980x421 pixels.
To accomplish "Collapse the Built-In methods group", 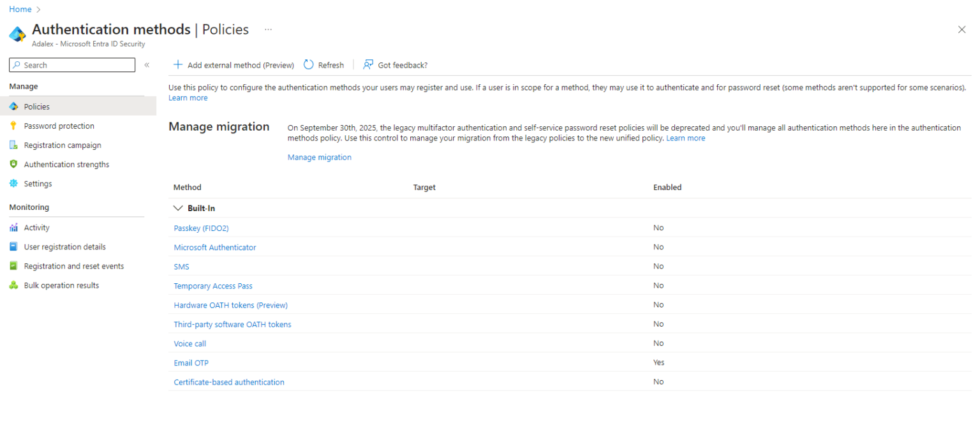I will tap(178, 208).
